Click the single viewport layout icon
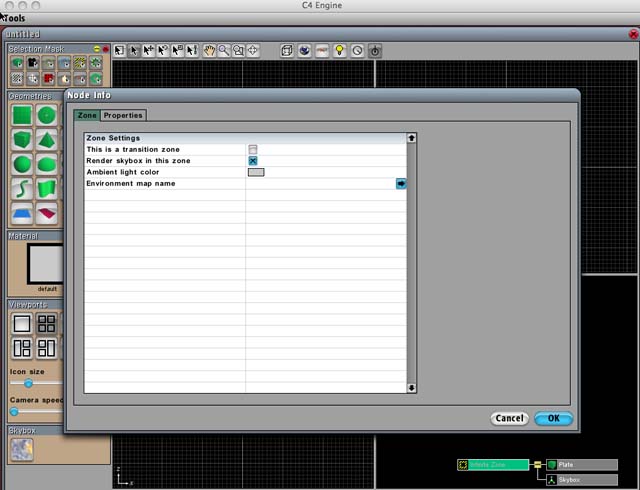This screenshot has width=640, height=490. pos(21,323)
